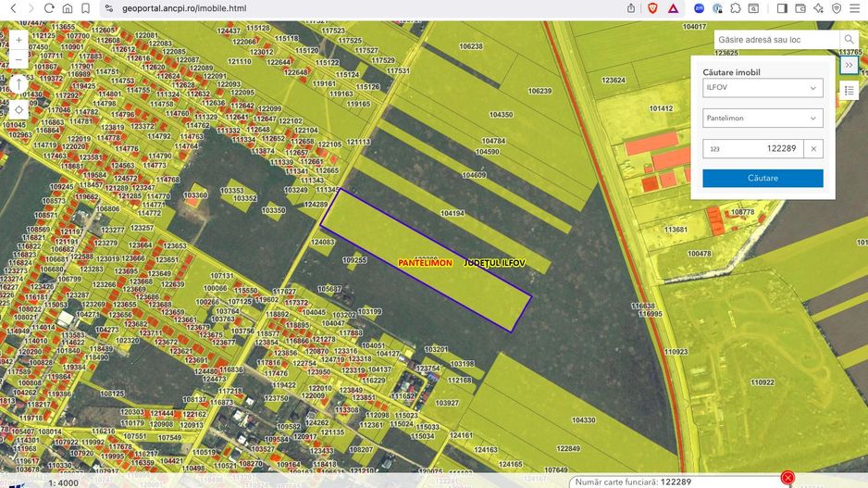The width and height of the screenshot is (868, 488).
Task: Collapse the Căutare imobil search panel
Action: (x=849, y=66)
